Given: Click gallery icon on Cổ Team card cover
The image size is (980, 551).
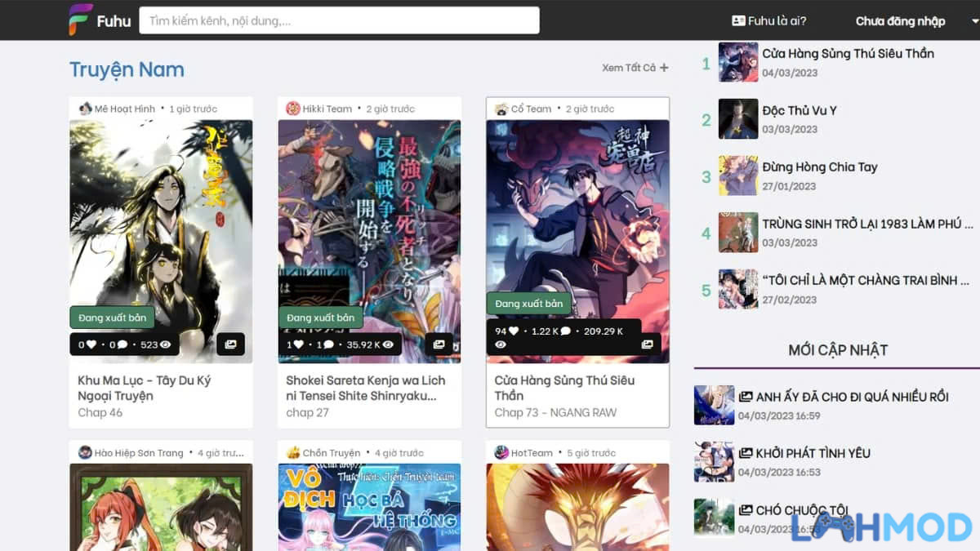Looking at the screenshot, I should 647,344.
